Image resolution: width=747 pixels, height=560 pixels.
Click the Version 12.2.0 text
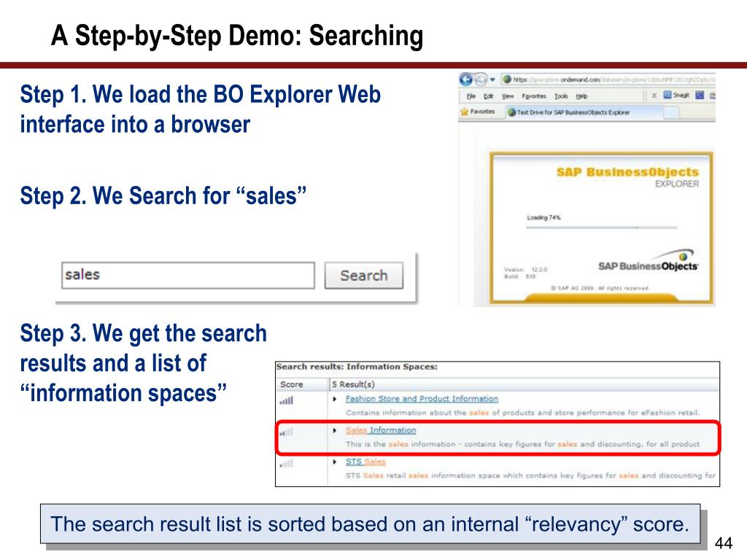[x=526, y=270]
